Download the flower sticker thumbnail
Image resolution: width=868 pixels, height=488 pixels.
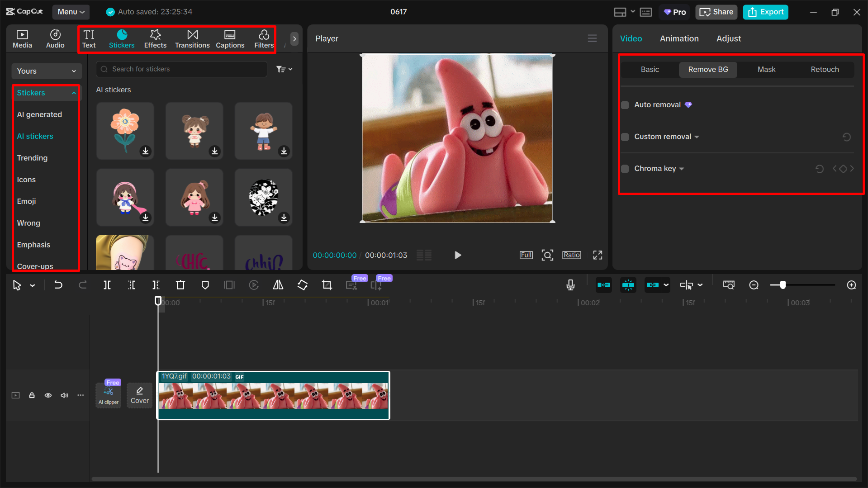pyautogui.click(x=146, y=151)
